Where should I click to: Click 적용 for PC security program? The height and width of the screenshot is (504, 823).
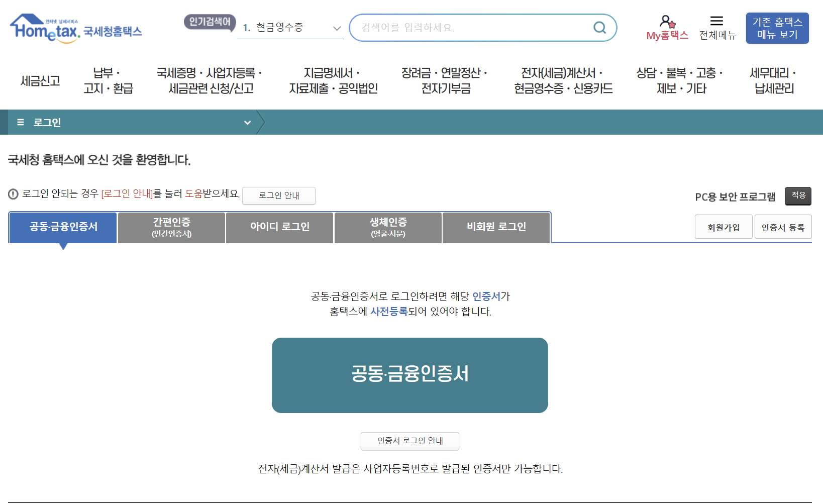coord(798,195)
